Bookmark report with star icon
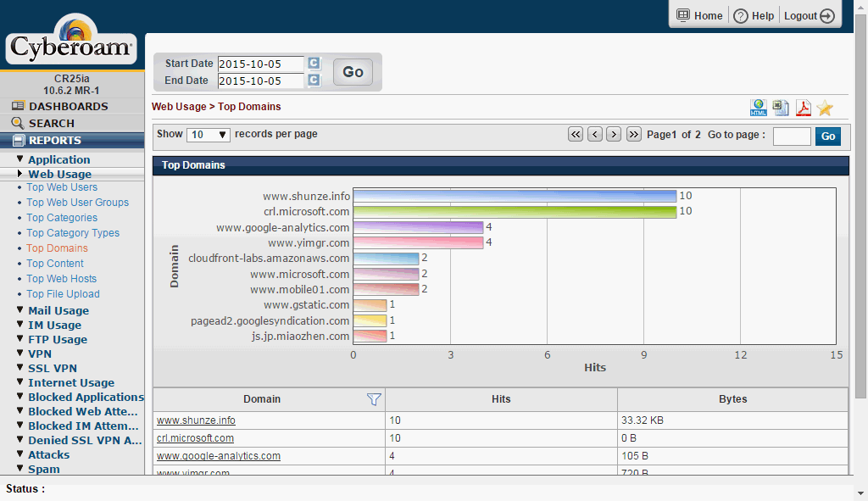The height and width of the screenshot is (501, 868). tap(825, 108)
